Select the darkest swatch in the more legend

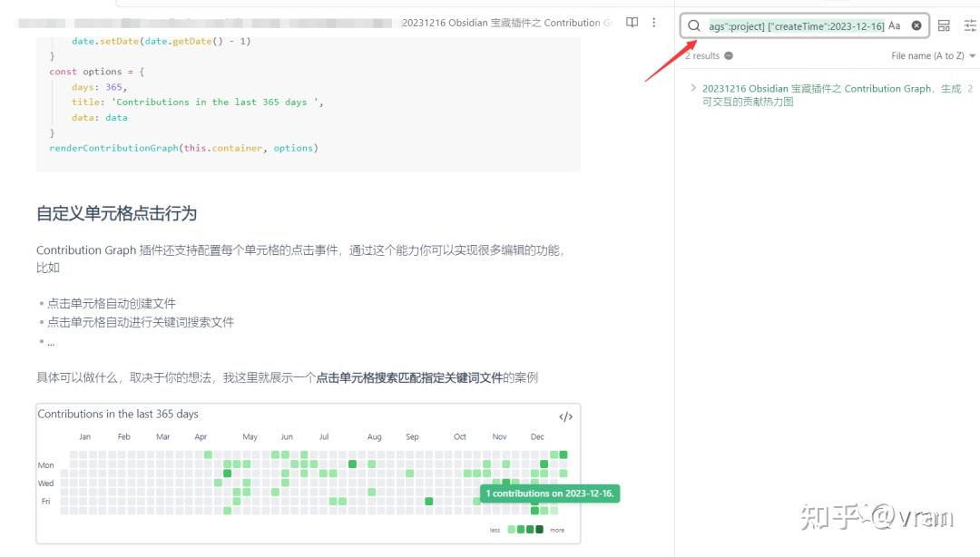point(540,530)
